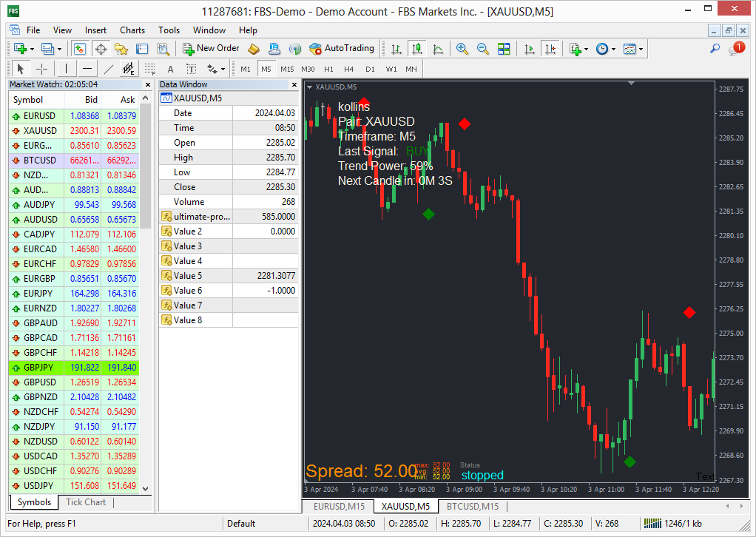Viewport: 756px width, 537px height.
Task: Open the Tick Chart tab
Action: point(86,501)
